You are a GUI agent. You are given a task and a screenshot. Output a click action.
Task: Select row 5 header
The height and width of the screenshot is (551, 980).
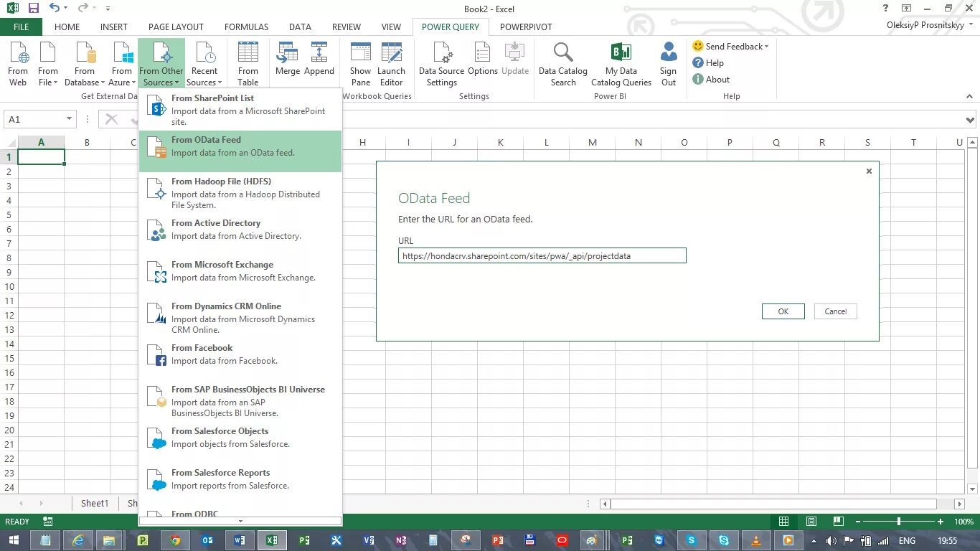click(9, 215)
